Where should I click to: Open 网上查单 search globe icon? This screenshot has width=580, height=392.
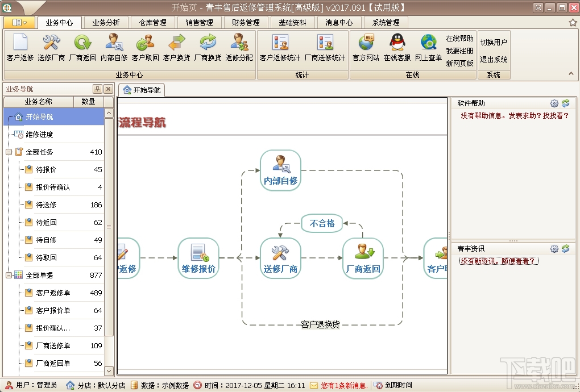(428, 47)
